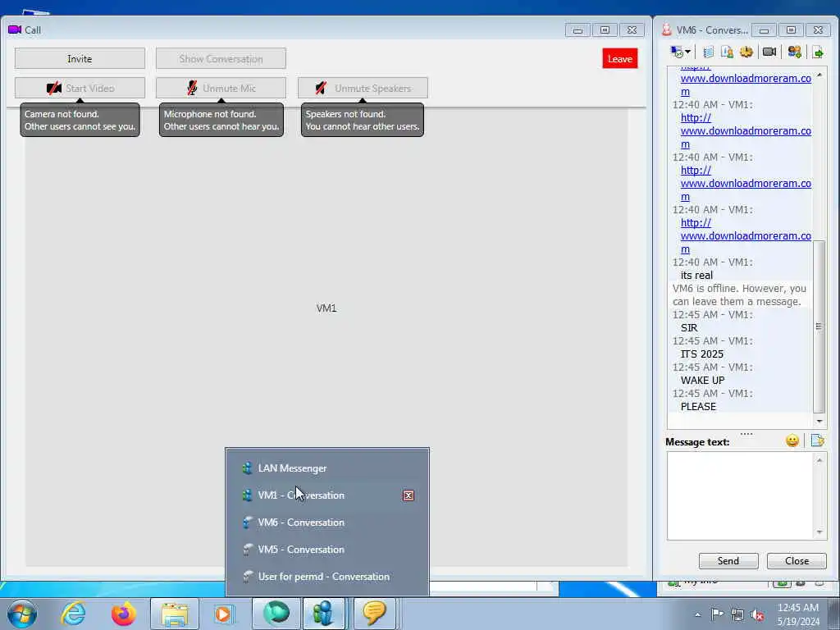
Task: Click the 'PLEASE' chat message
Action: click(x=698, y=407)
